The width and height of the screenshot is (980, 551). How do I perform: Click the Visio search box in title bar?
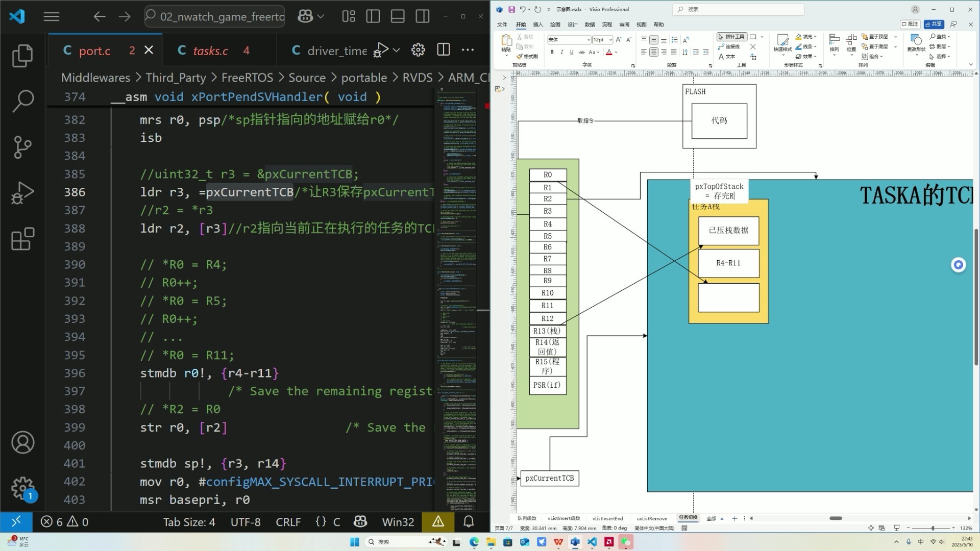(738, 9)
